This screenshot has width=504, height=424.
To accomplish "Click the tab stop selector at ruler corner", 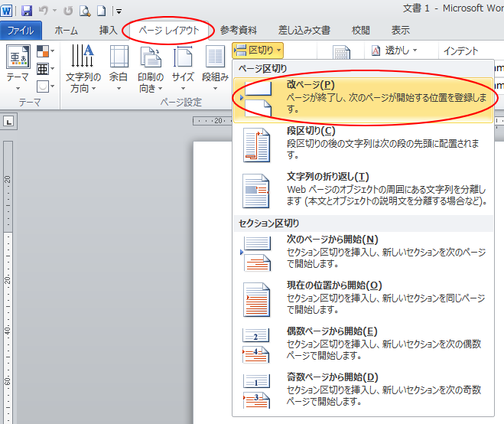I will click(8, 122).
